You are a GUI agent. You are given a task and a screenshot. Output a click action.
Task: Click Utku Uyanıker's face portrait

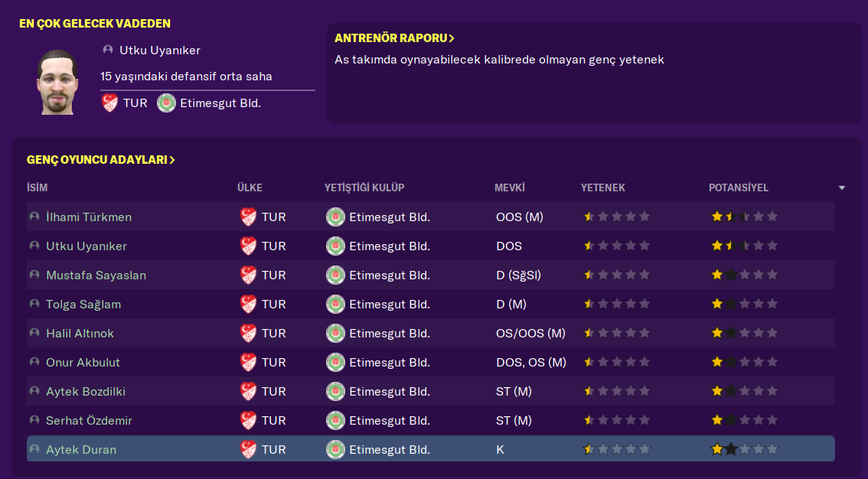[57, 83]
